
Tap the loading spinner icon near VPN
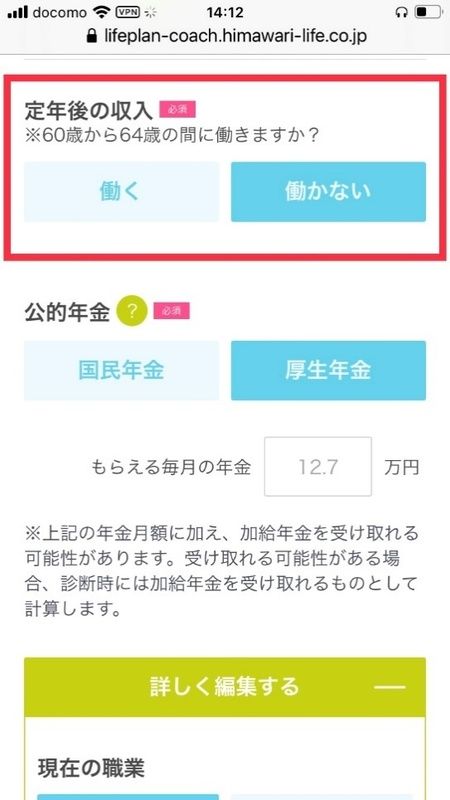click(151, 12)
